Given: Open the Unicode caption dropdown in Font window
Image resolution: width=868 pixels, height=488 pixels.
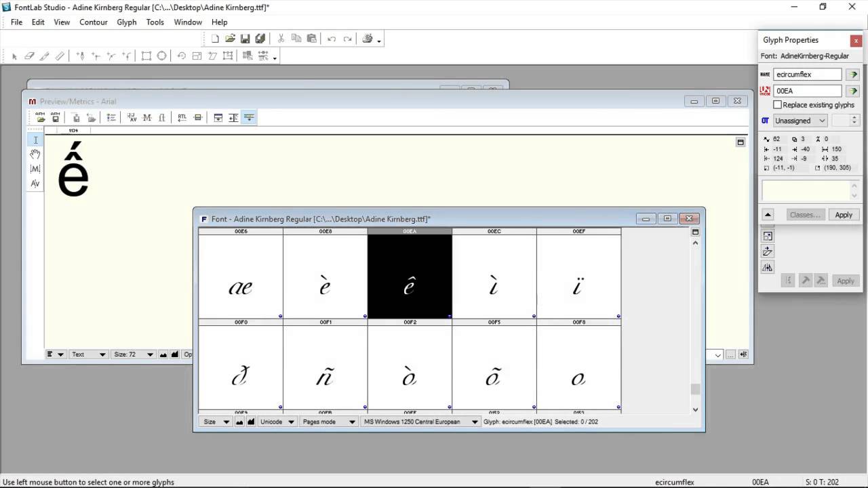Looking at the screenshot, I should [277, 422].
